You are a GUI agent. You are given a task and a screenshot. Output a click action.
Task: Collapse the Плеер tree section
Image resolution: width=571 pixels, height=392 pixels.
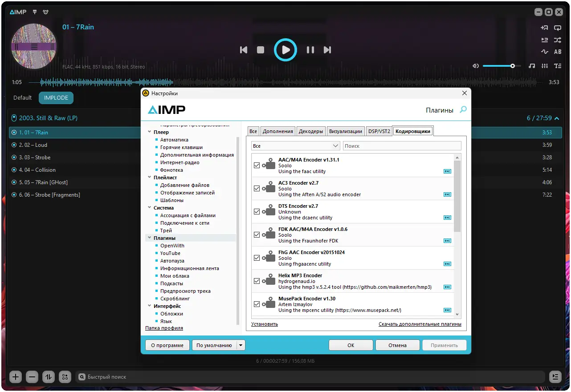click(150, 132)
